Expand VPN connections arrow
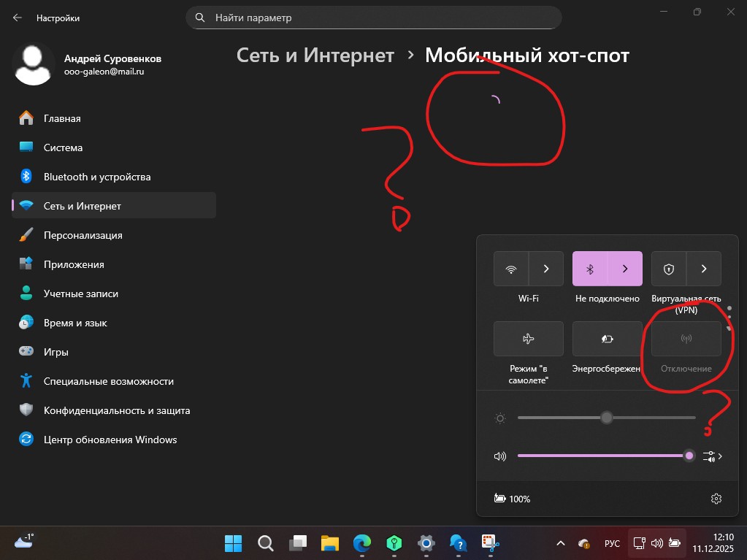This screenshot has height=560, width=747. pos(704,269)
